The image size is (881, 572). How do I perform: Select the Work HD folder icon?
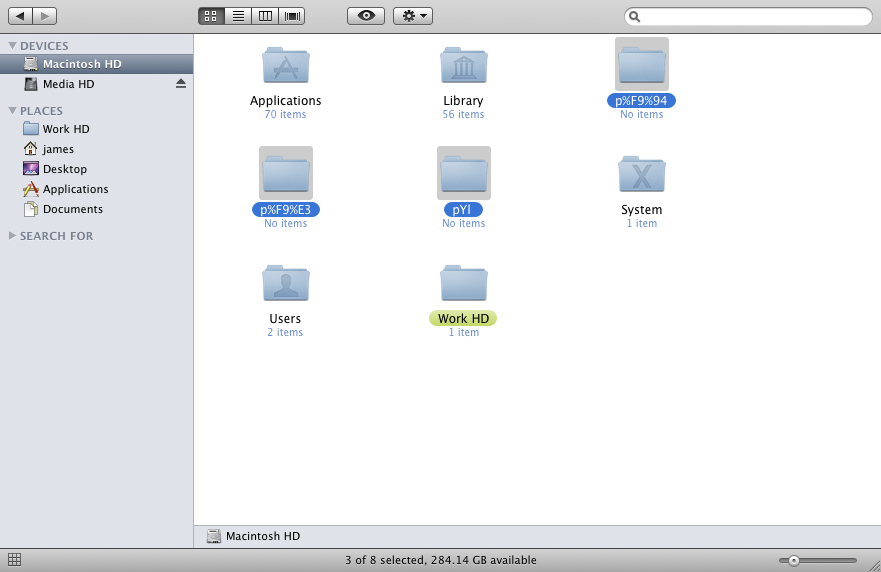pos(464,283)
